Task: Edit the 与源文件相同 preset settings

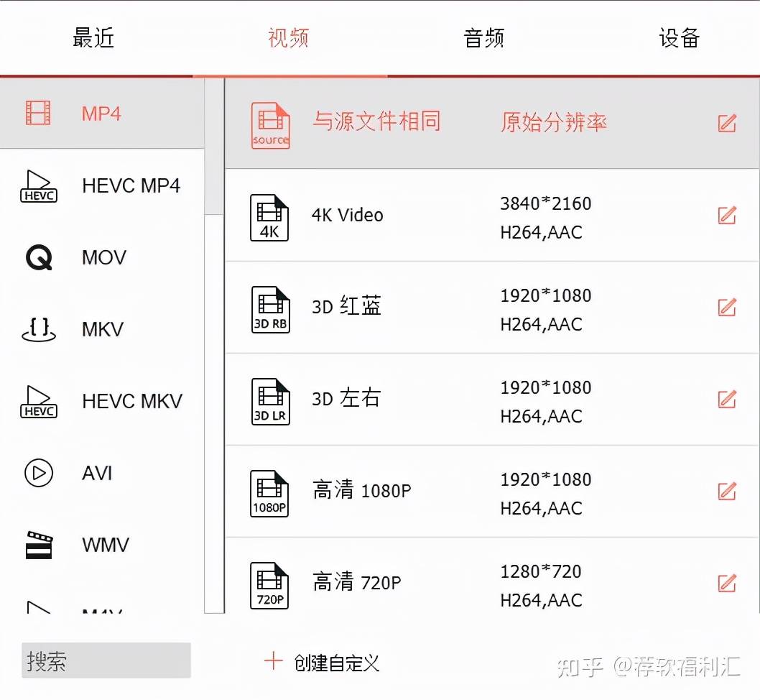Action: (x=727, y=123)
